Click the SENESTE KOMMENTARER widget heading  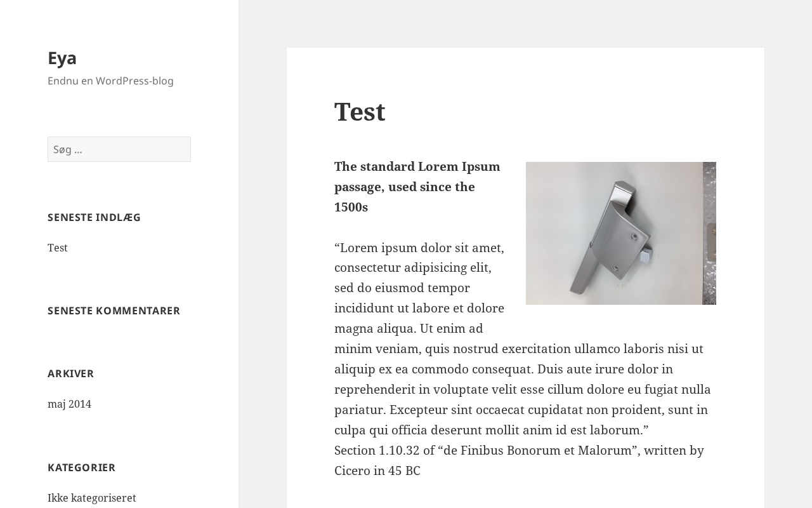tap(114, 311)
